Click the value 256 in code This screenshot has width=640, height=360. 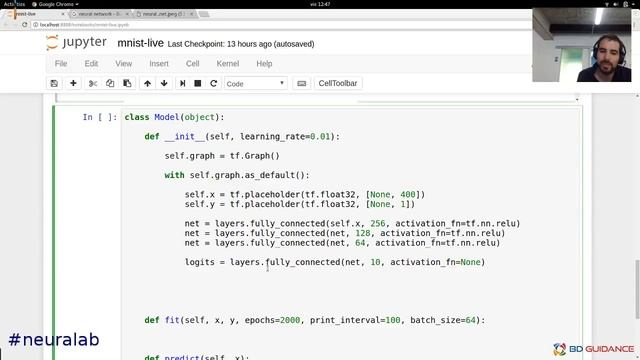tap(378, 224)
